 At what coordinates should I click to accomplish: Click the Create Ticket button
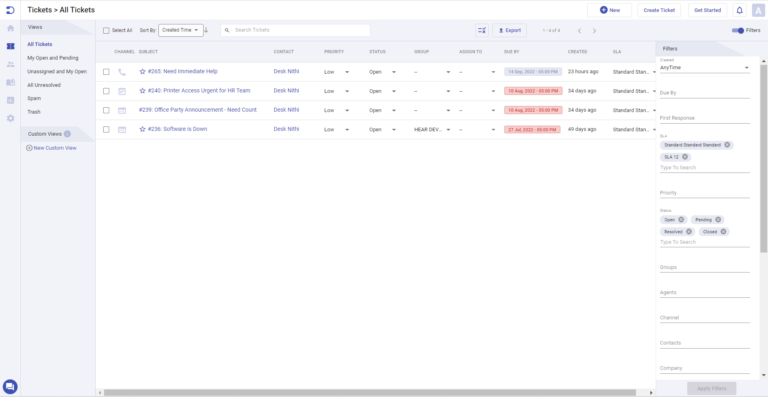[x=659, y=10]
